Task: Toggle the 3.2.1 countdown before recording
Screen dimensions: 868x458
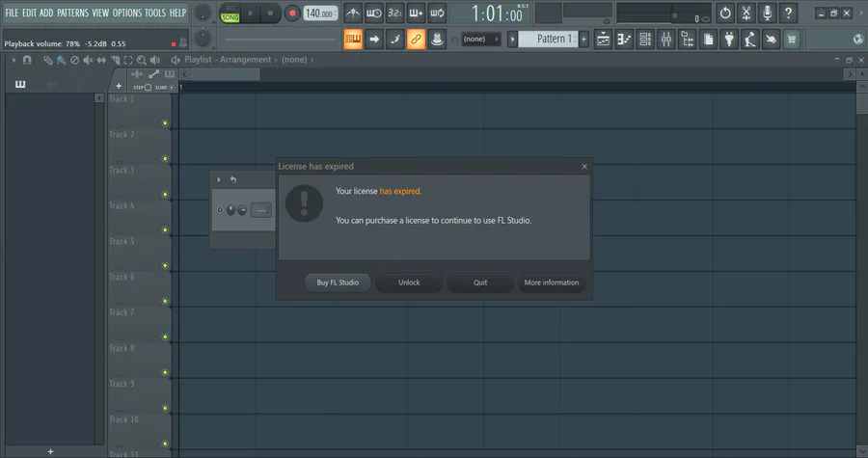Action: coord(394,13)
